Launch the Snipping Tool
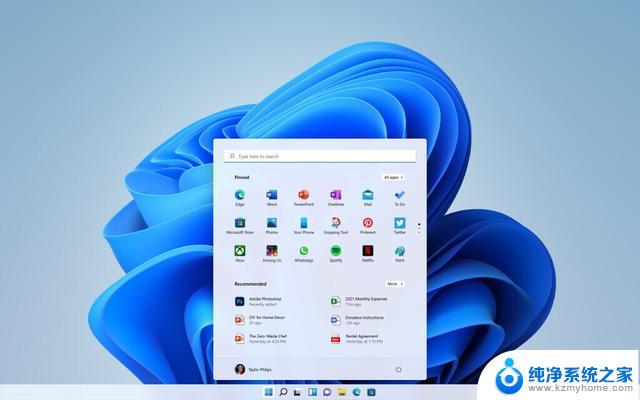 click(336, 223)
